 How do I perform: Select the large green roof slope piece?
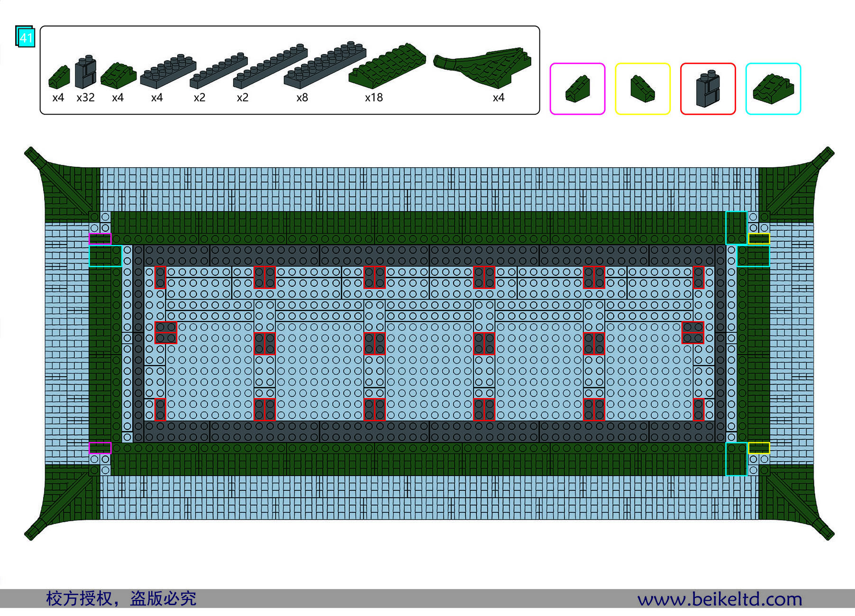coord(387,65)
